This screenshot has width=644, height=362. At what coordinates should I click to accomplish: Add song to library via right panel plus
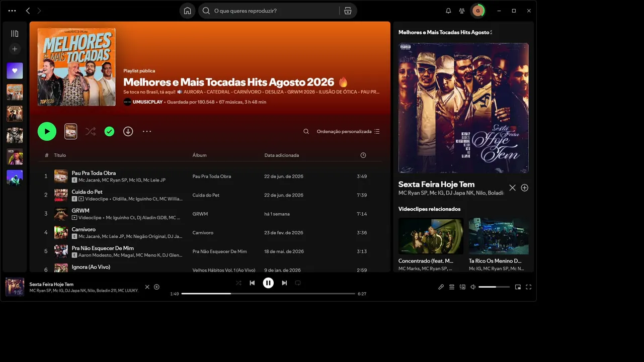tap(525, 188)
